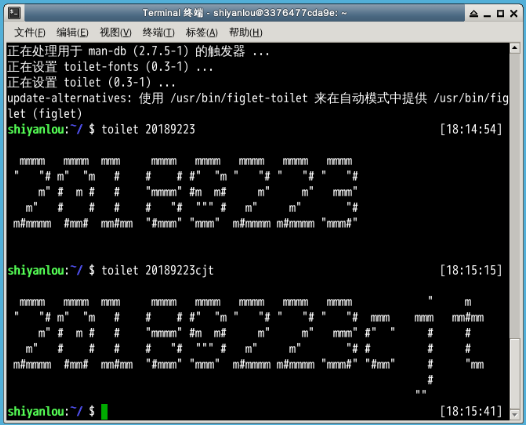Open the 终端(T) menu
This screenshot has height=425, width=526.
point(159,33)
